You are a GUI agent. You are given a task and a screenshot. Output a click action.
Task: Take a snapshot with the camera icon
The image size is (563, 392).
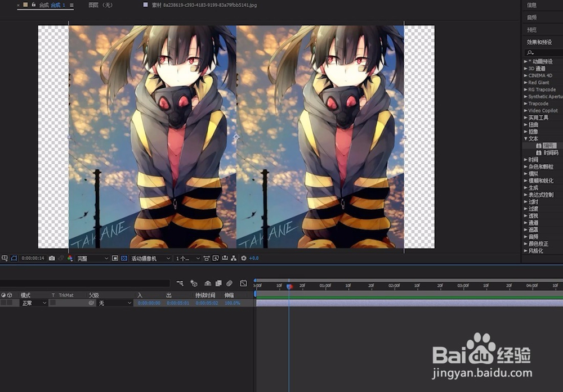pos(52,258)
